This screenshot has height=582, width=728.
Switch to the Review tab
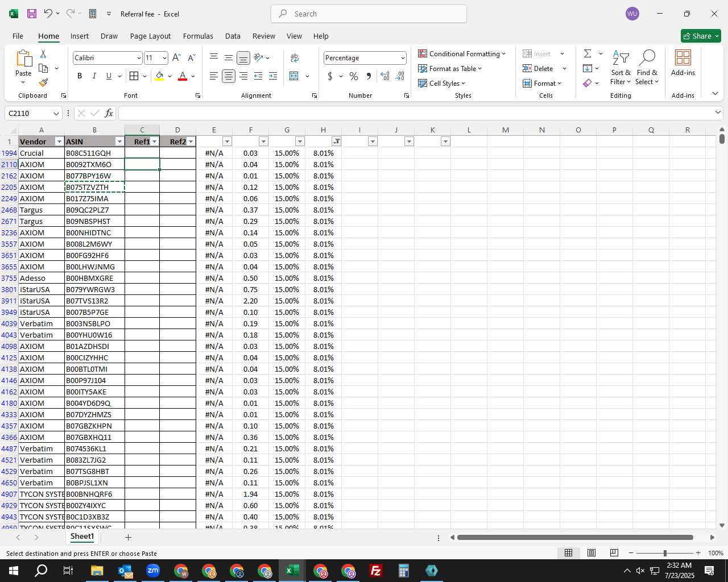[x=264, y=36]
